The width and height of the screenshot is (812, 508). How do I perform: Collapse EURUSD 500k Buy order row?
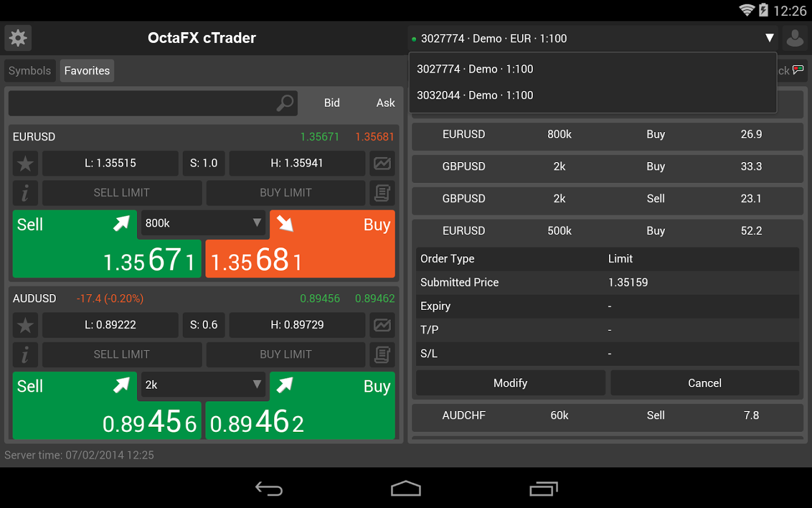pyautogui.click(x=607, y=231)
